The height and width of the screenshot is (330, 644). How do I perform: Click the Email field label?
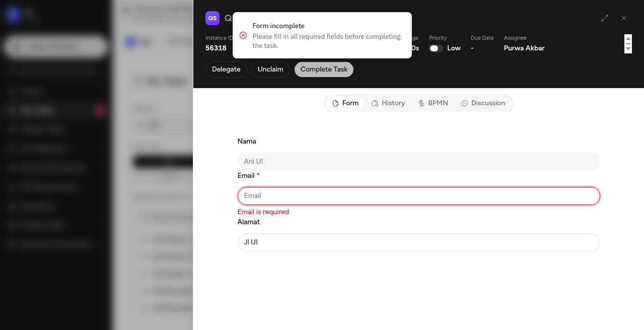[x=246, y=176]
